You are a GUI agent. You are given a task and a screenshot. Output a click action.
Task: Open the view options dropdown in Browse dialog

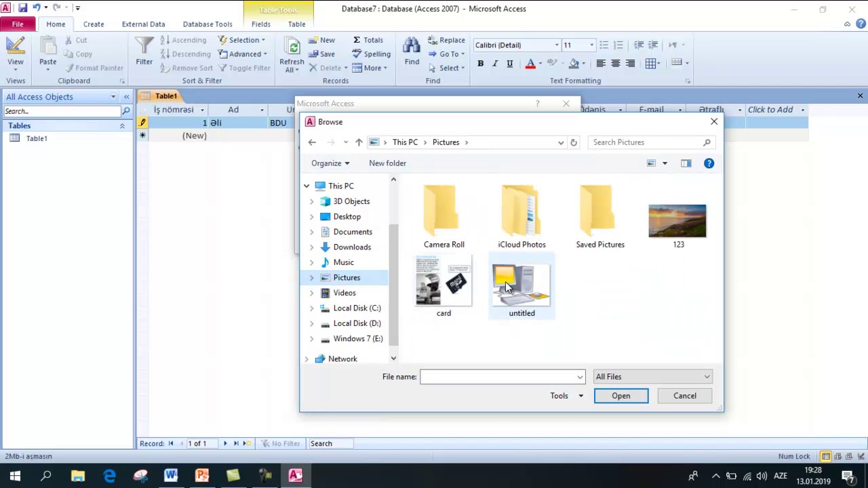click(665, 163)
